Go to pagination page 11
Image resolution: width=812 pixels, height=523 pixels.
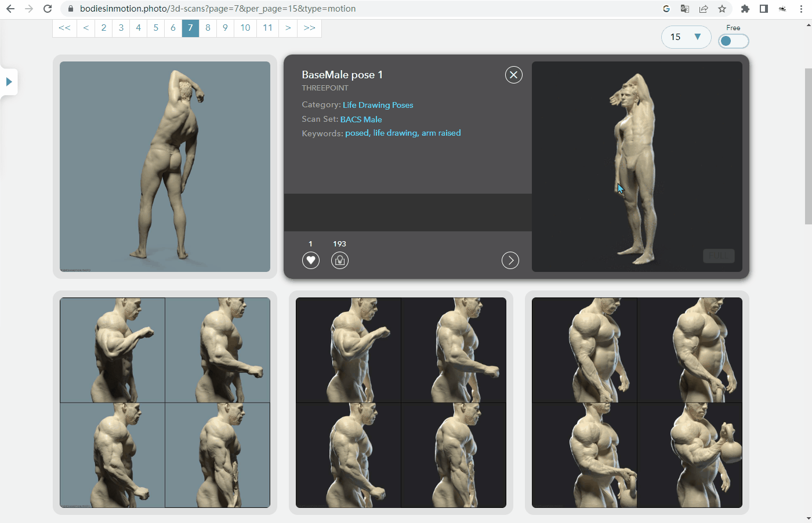tap(267, 28)
